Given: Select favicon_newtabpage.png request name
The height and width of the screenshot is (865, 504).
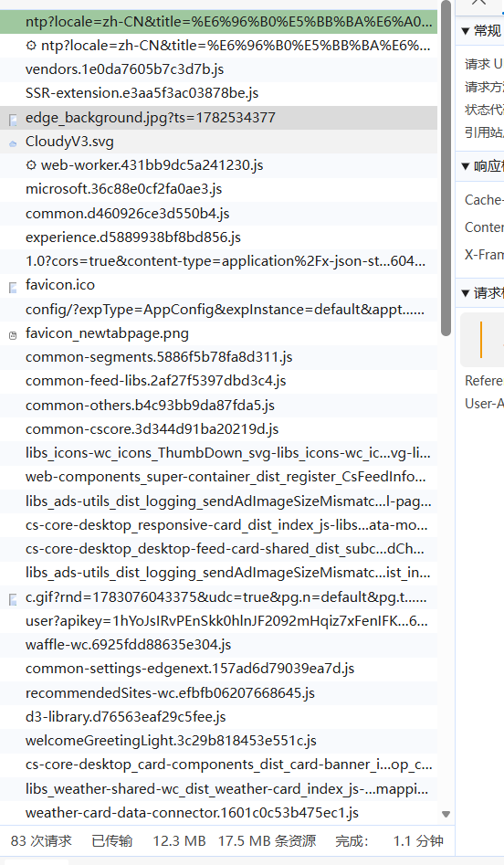Looking at the screenshot, I should click(107, 333).
